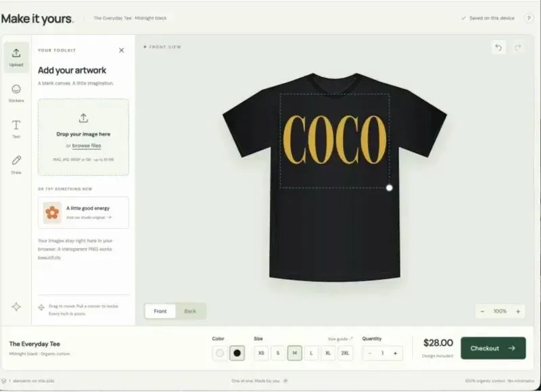Screen dimensions: 541x392
Task: Click the 'Add your artwork' panel title
Action: click(x=72, y=70)
